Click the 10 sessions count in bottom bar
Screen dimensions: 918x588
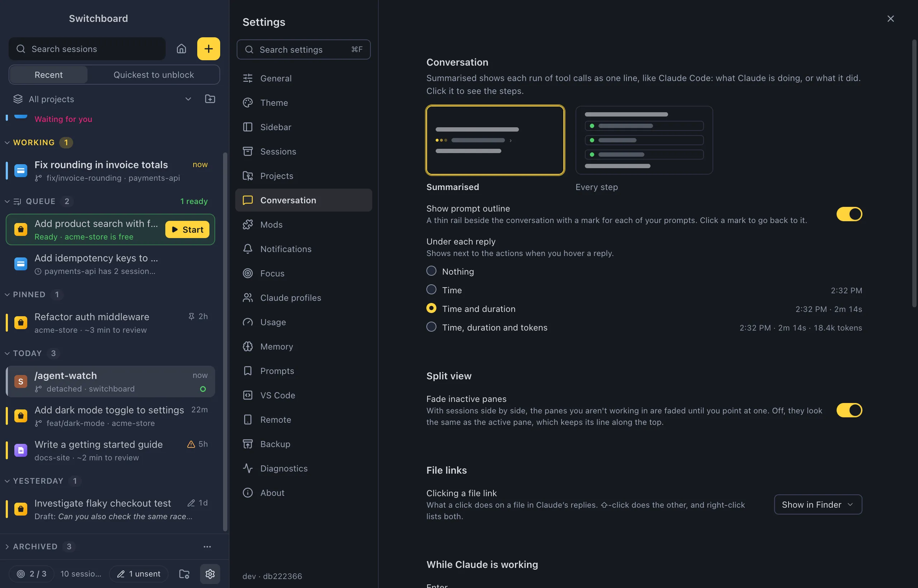pyautogui.click(x=81, y=574)
